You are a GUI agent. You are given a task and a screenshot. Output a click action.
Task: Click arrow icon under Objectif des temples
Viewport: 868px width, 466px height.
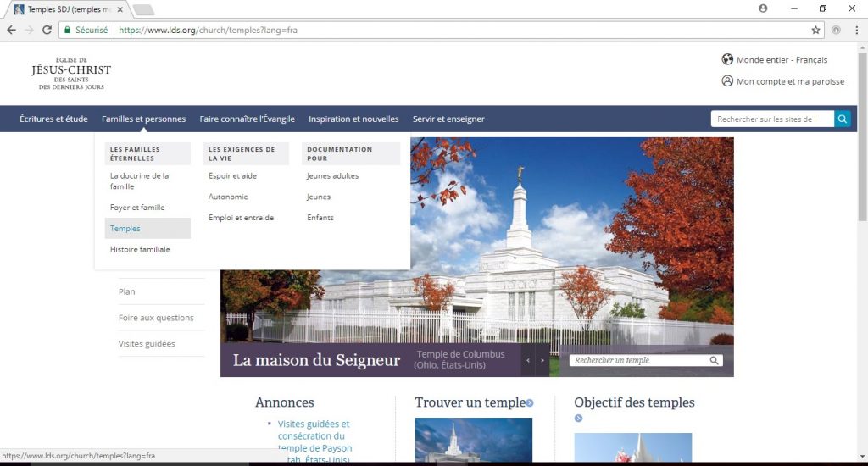(578, 419)
